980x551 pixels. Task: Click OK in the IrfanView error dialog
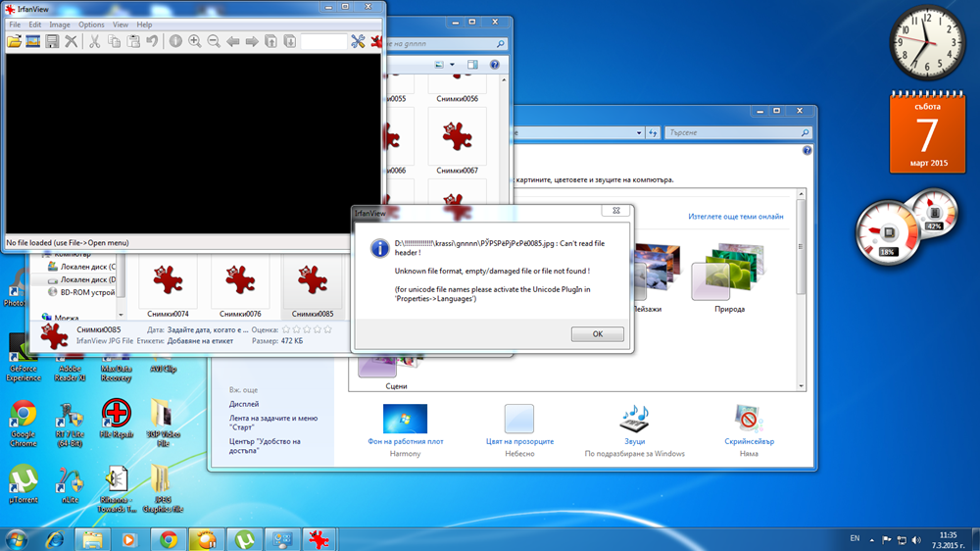tap(597, 334)
